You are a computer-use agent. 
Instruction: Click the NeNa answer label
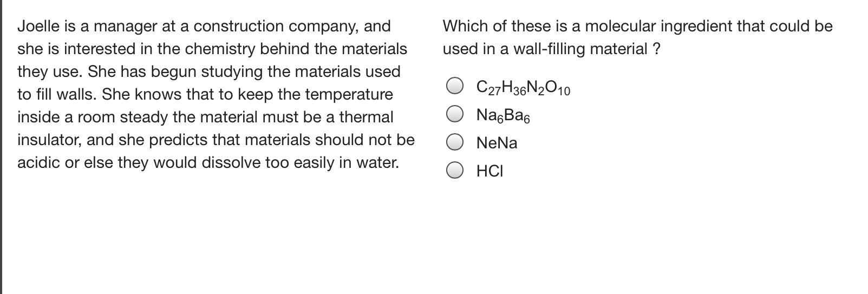click(497, 143)
